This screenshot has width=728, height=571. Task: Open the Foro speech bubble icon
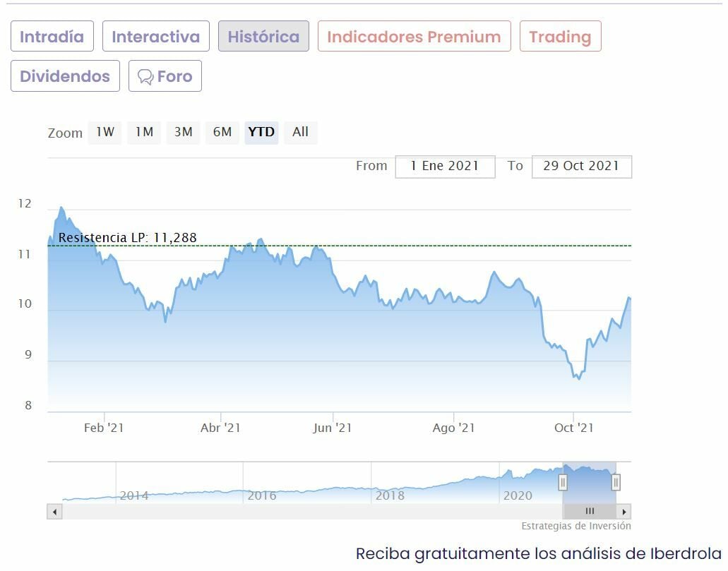[x=145, y=76]
